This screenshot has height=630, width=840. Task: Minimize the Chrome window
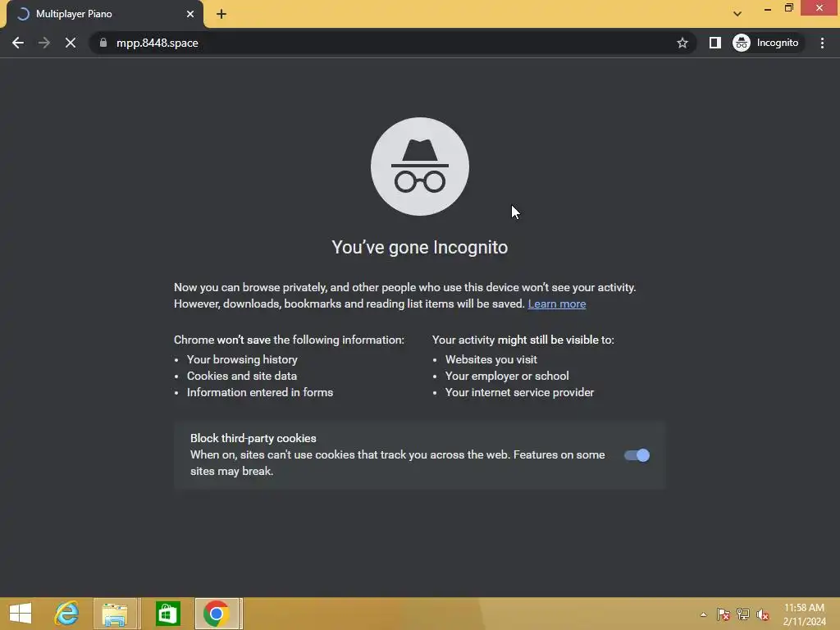pos(768,8)
